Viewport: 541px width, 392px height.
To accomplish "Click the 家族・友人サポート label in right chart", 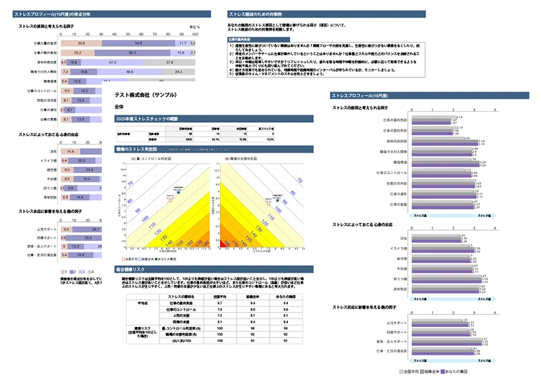I will [x=392, y=342].
